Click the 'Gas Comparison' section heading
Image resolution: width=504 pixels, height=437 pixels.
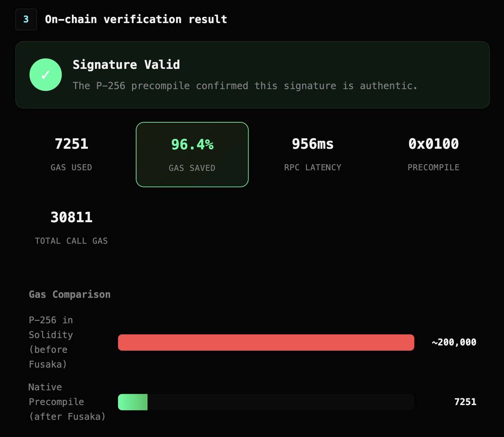pyautogui.click(x=70, y=294)
